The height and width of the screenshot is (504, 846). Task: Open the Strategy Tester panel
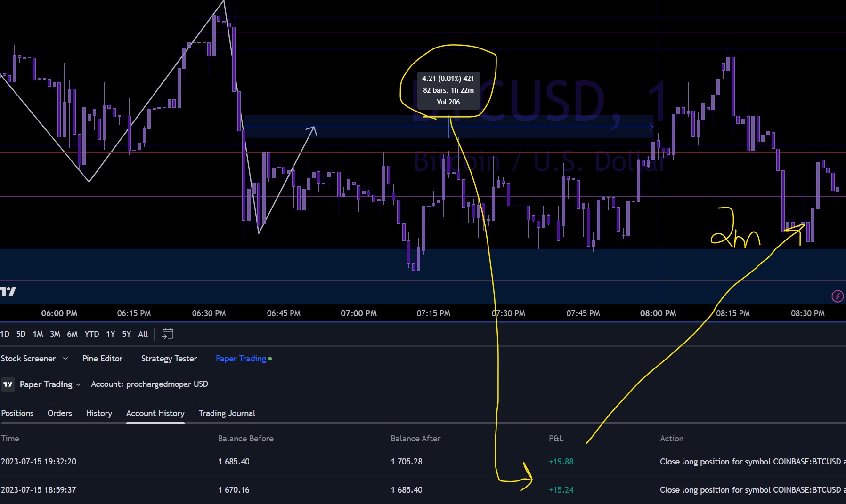coord(169,359)
